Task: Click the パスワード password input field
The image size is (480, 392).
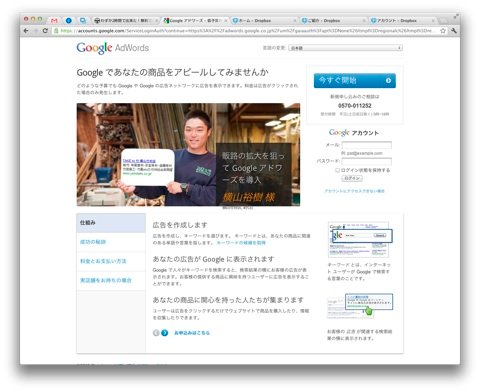Action: coord(367,161)
